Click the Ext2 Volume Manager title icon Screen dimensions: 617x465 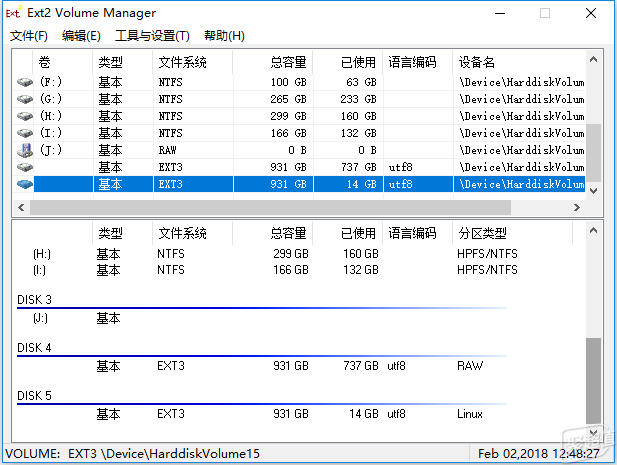[x=13, y=13]
